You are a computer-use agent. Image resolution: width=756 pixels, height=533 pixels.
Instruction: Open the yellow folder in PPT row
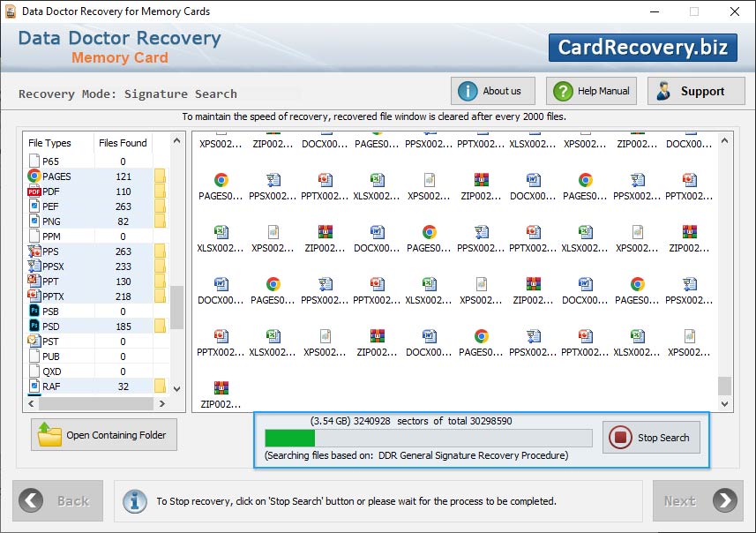point(160,281)
